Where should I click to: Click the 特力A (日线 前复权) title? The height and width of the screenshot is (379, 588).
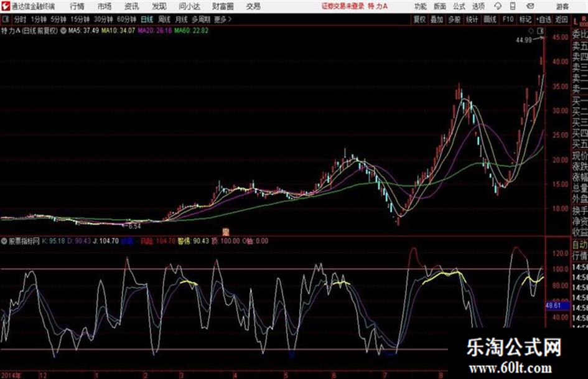click(30, 30)
